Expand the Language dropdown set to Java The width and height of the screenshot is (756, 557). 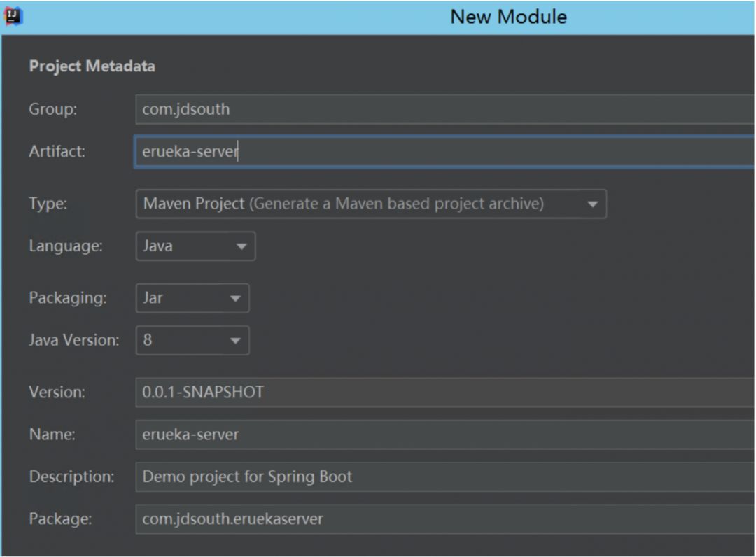click(x=195, y=246)
